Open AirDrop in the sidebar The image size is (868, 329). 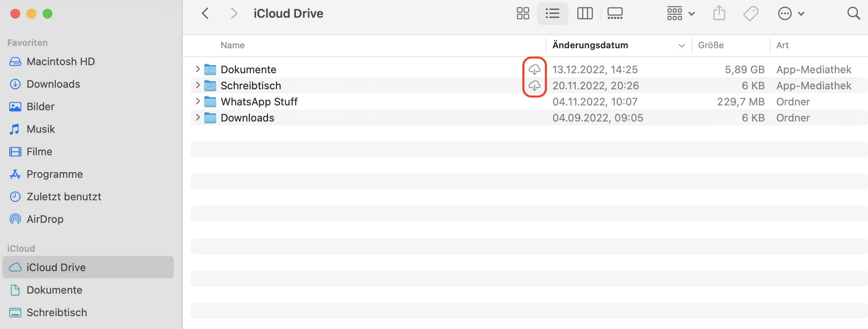tap(45, 219)
